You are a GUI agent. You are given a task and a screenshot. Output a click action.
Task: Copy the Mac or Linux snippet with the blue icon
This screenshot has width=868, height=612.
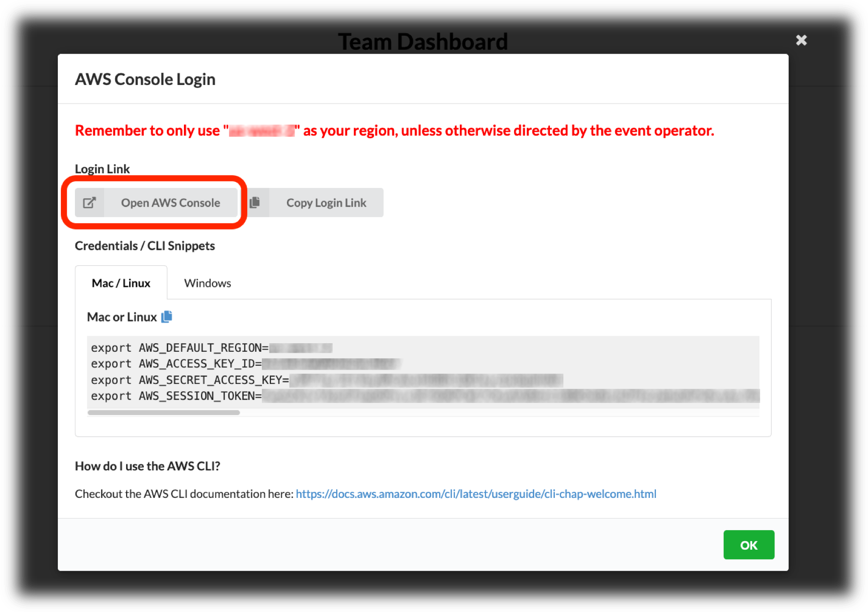click(167, 317)
